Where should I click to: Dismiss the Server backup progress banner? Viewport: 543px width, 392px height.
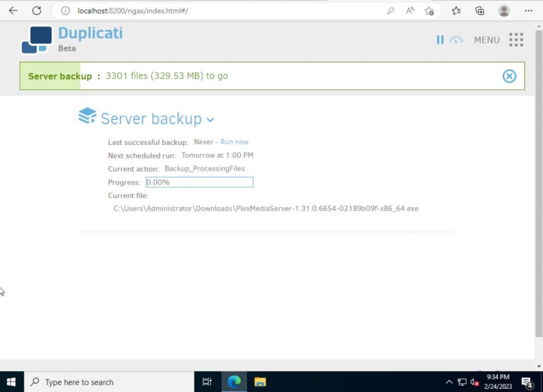509,76
